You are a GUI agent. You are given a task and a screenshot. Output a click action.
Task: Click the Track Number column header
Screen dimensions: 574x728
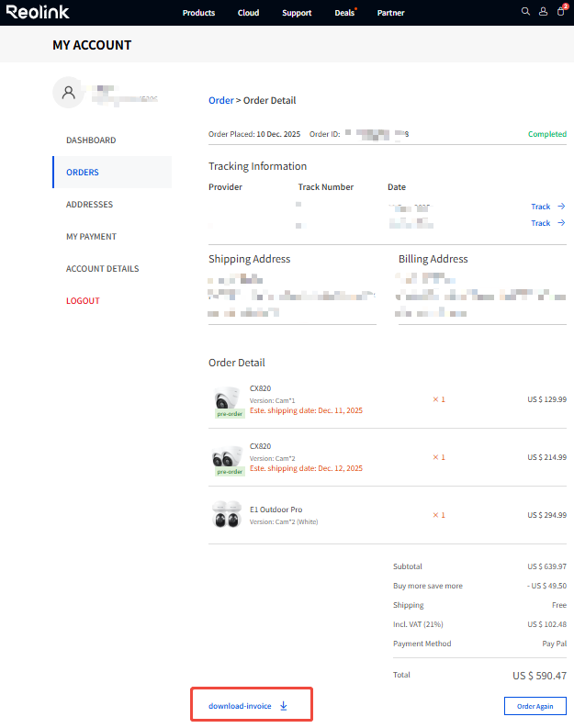tap(325, 187)
